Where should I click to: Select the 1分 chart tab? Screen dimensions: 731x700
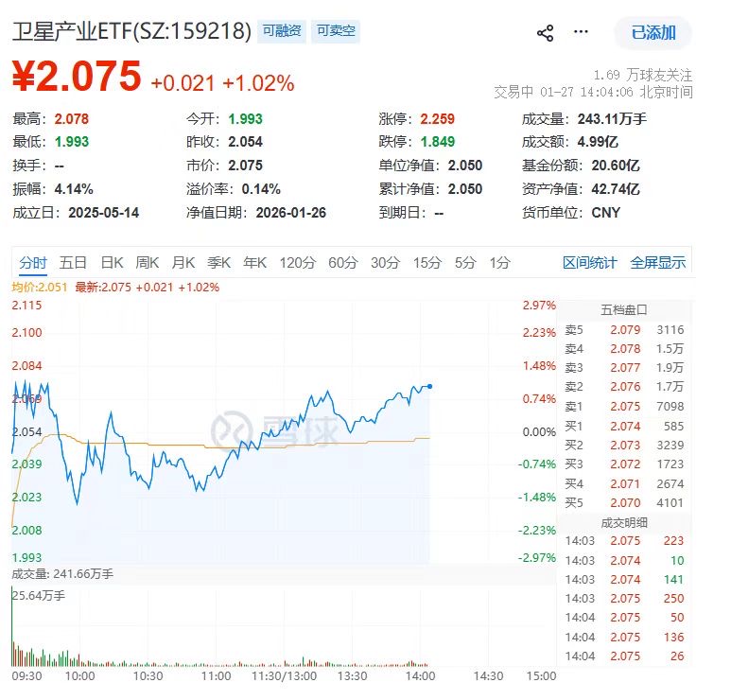500,263
